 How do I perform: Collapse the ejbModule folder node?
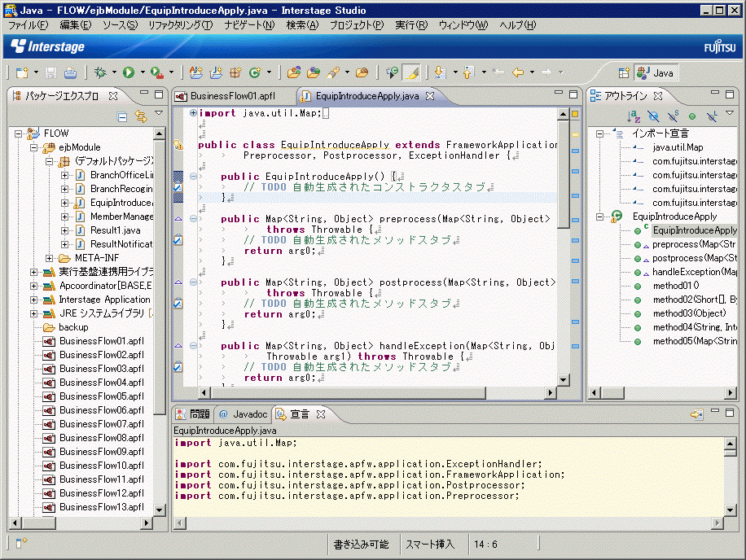click(33, 147)
